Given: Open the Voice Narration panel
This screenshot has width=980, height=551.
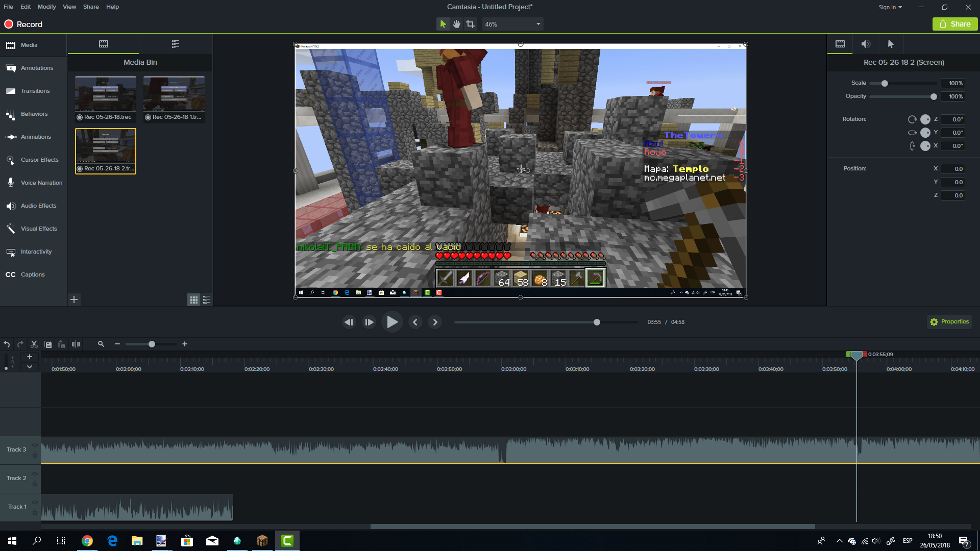Looking at the screenshot, I should tap(33, 183).
